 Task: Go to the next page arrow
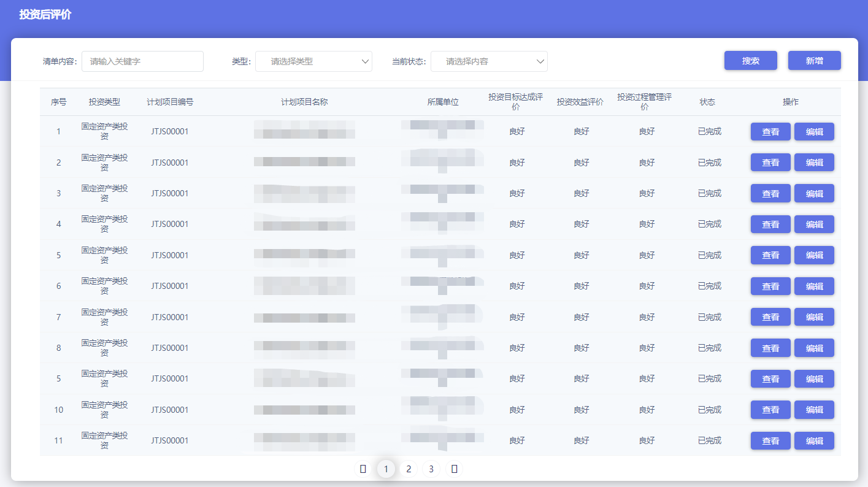point(454,469)
